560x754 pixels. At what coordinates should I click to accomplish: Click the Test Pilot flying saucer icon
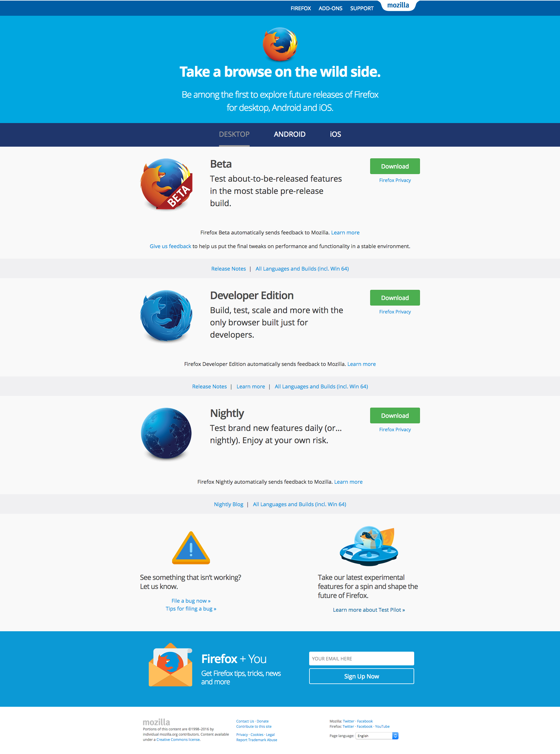tap(369, 546)
